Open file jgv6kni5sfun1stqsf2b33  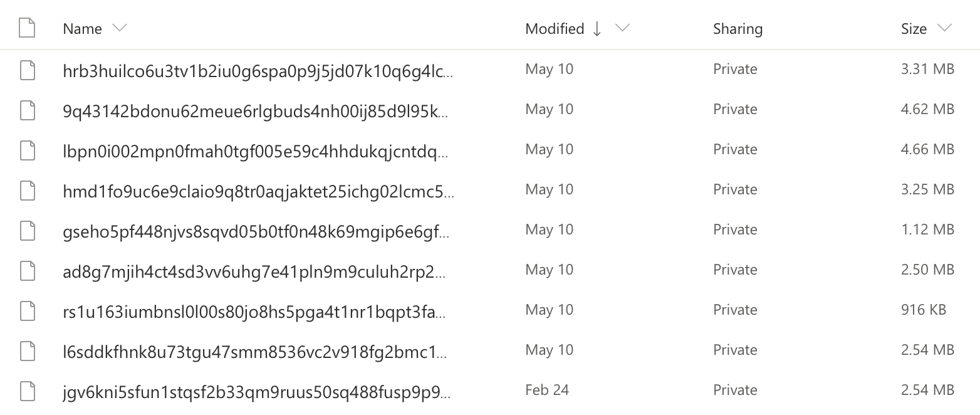click(x=257, y=390)
